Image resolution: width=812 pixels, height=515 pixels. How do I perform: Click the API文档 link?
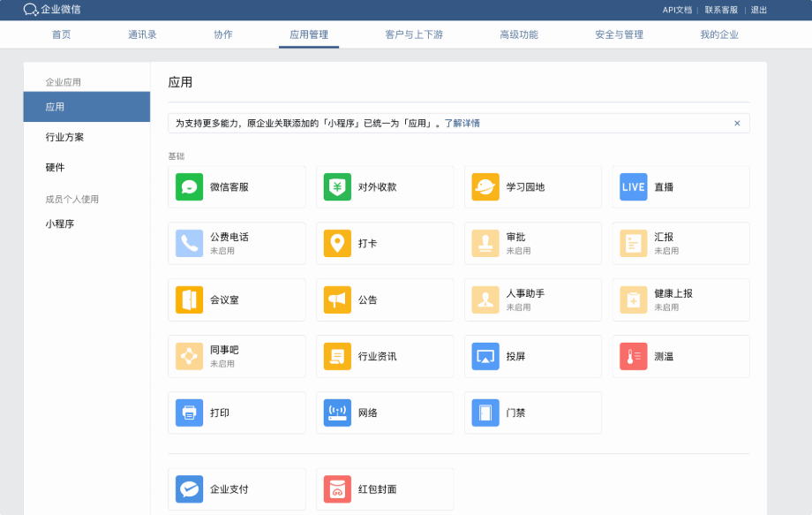click(x=677, y=10)
